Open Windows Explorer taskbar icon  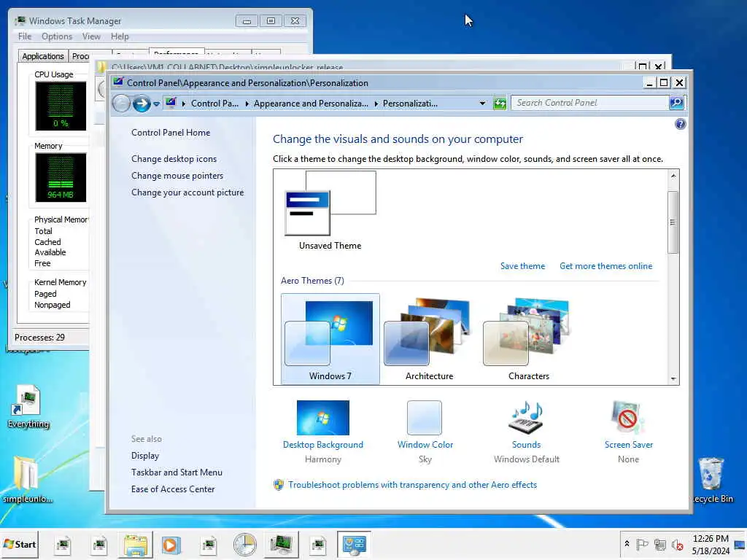[x=136, y=545]
